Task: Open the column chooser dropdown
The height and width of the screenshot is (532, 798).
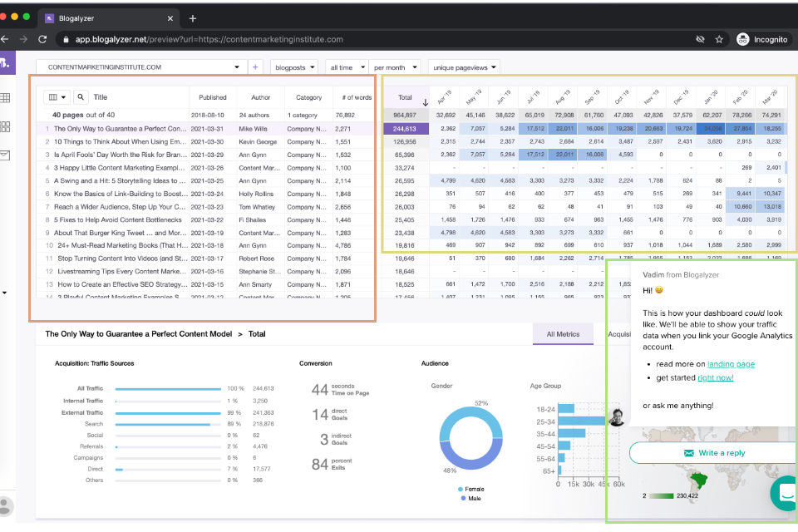Action: click(x=57, y=96)
